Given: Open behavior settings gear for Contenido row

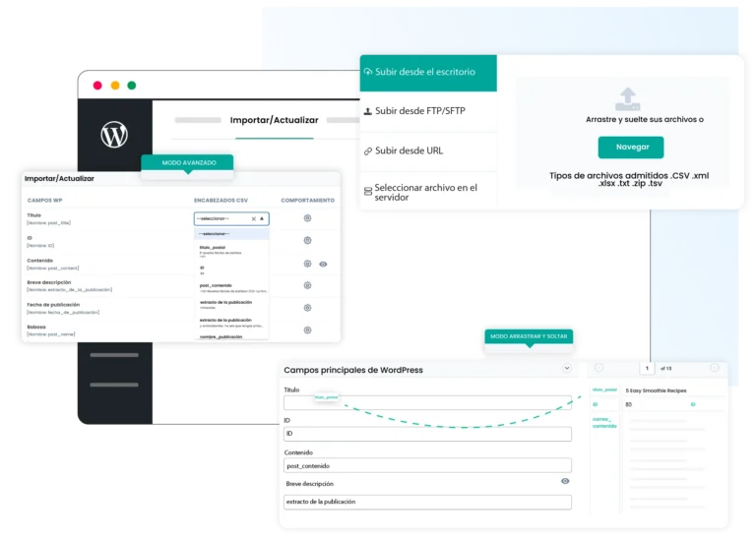Looking at the screenshot, I should [307, 264].
